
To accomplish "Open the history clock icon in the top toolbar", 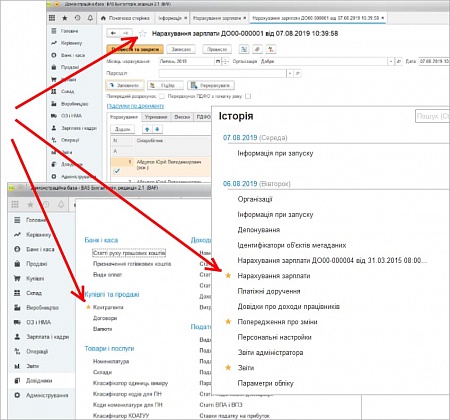I will point(77,18).
